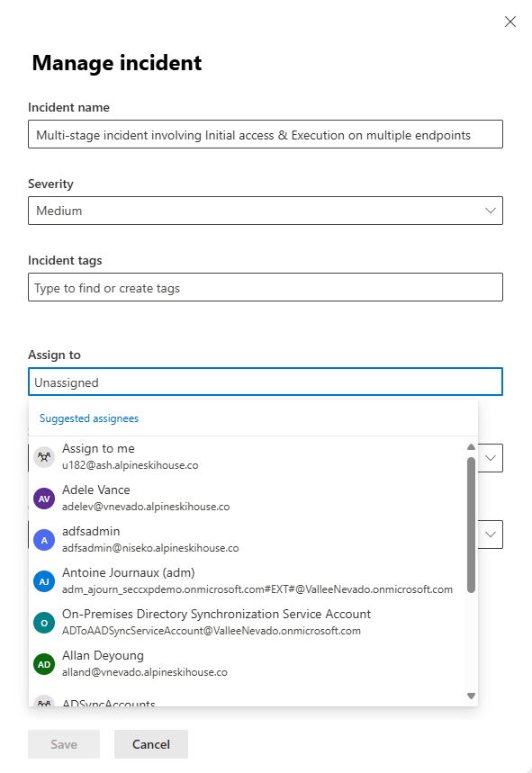Click the Incident tags input field
The image size is (532, 773).
click(x=265, y=287)
